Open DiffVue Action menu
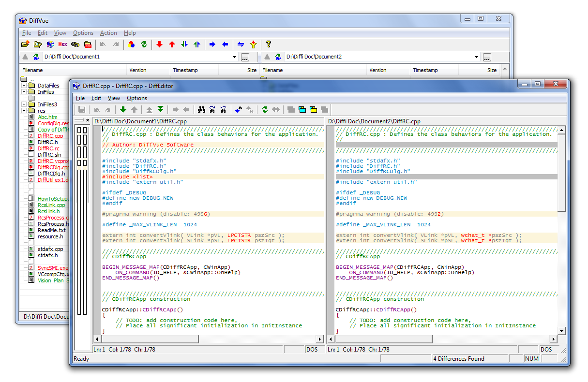Screen dimensions: 588x382 click(x=108, y=33)
